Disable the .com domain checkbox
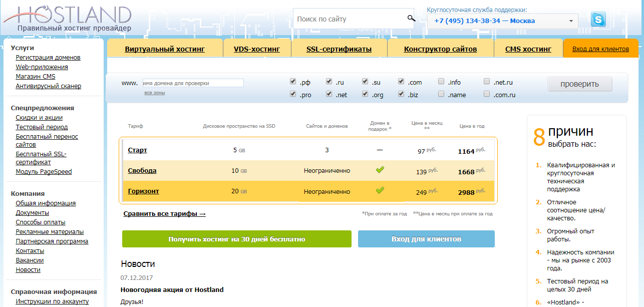The height and width of the screenshot is (307, 644). pyautogui.click(x=401, y=81)
